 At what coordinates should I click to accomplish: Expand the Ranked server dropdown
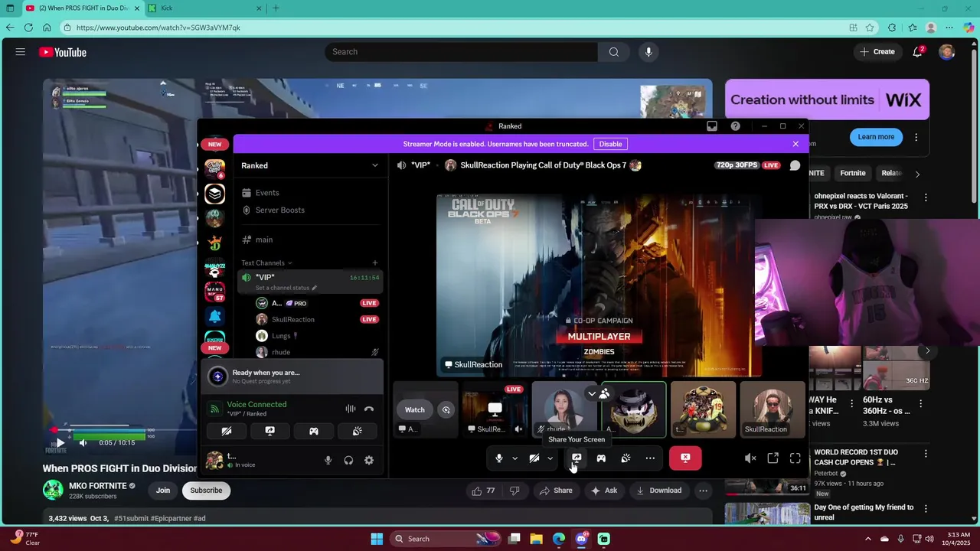(x=374, y=165)
